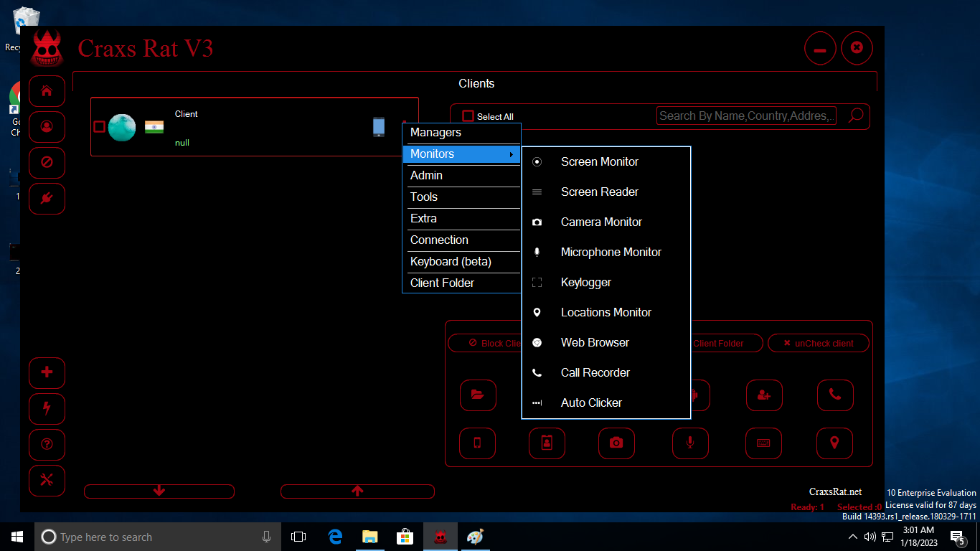Choose Camera Monitor from the submenu
The height and width of the screenshot is (551, 980).
(x=606, y=222)
